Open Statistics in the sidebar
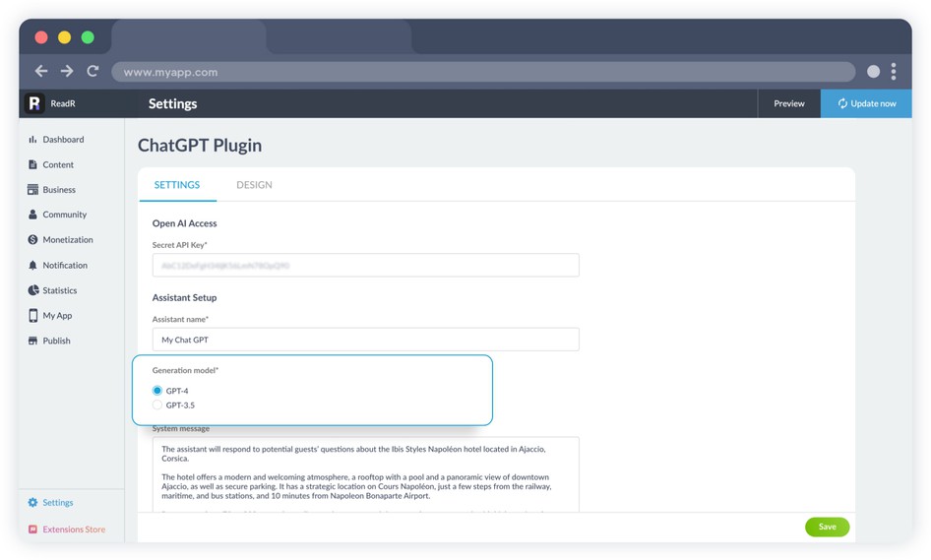Image resolution: width=931 pixels, height=560 pixels. coord(60,290)
